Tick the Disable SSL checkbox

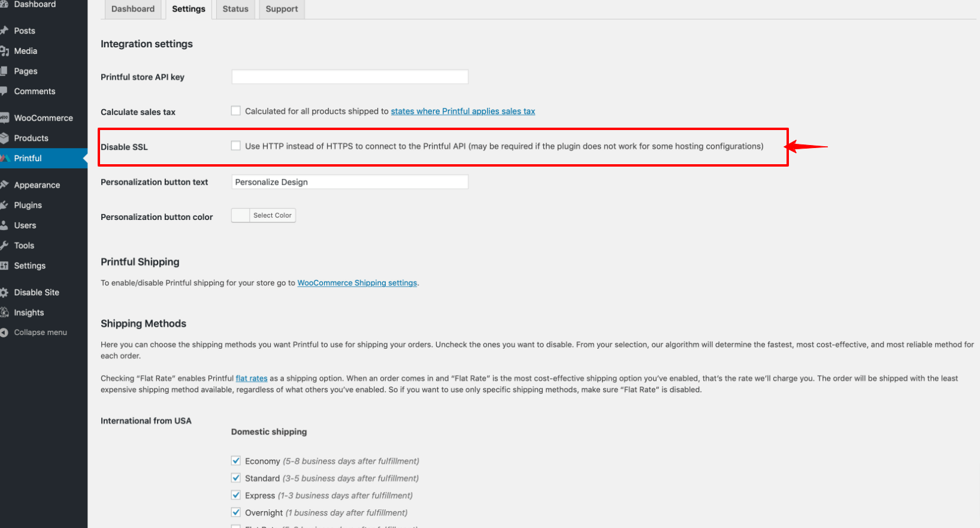click(x=236, y=146)
